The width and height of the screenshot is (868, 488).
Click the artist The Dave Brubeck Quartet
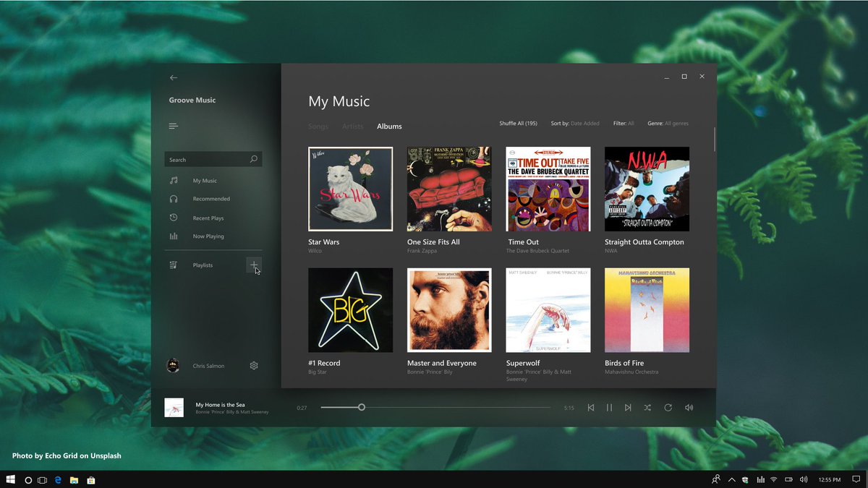point(537,251)
